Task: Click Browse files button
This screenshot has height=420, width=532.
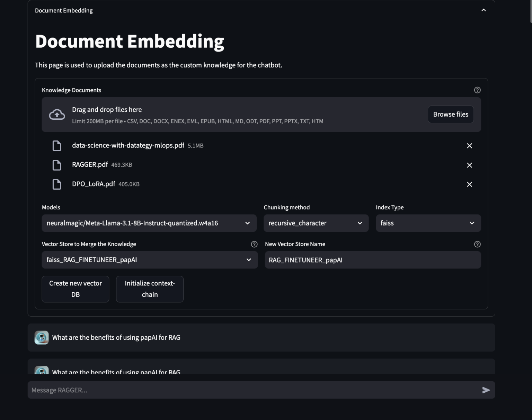Action: (450, 115)
